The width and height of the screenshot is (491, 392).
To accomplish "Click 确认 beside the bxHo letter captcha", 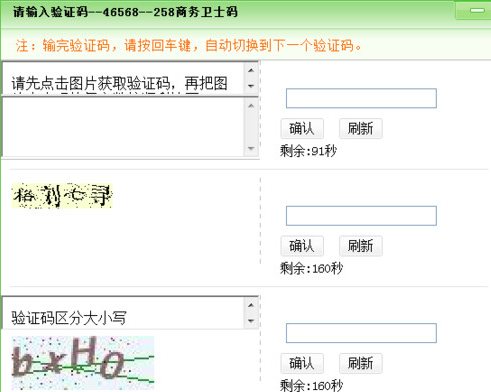I will (302, 363).
